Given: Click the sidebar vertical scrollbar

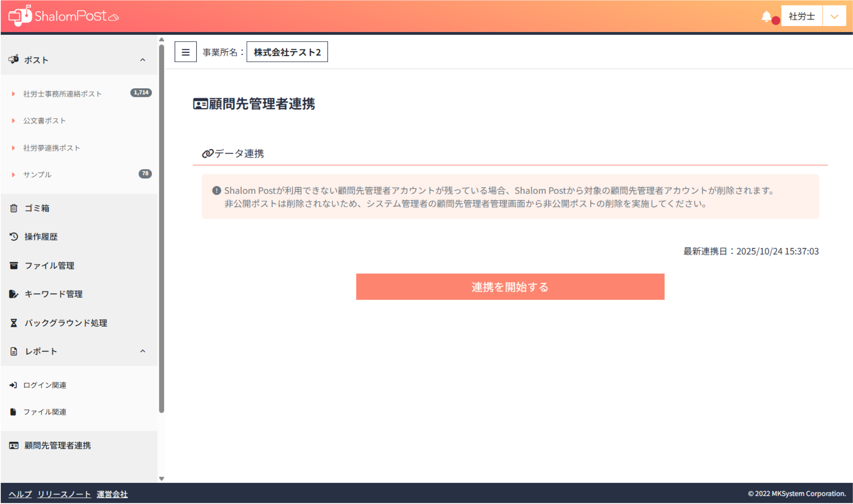Looking at the screenshot, I should 161,228.
